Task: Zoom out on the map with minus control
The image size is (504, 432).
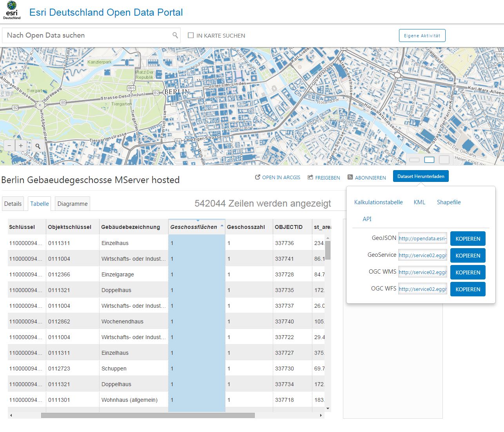Action: (9, 145)
